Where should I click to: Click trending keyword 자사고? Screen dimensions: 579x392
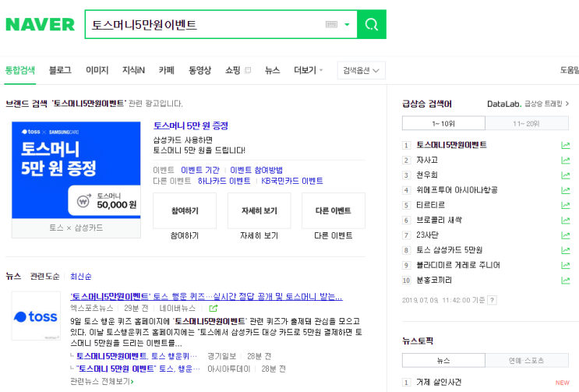pyautogui.click(x=427, y=160)
